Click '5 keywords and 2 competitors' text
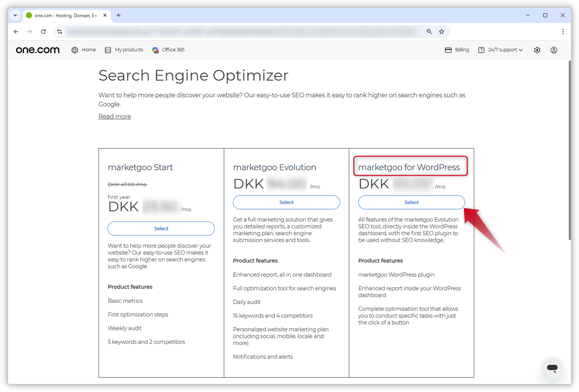The width and height of the screenshot is (579, 392). [x=146, y=342]
